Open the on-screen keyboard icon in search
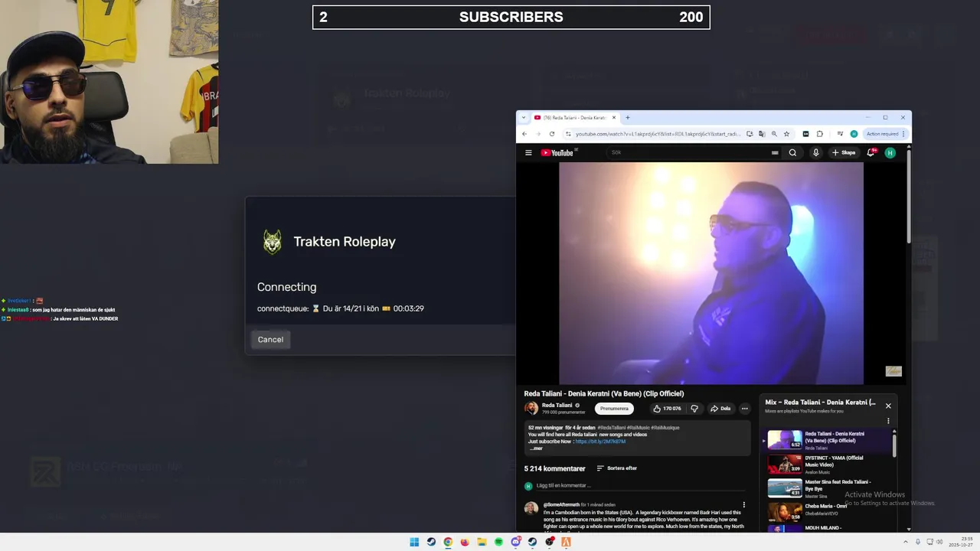The width and height of the screenshot is (980, 551). click(775, 152)
